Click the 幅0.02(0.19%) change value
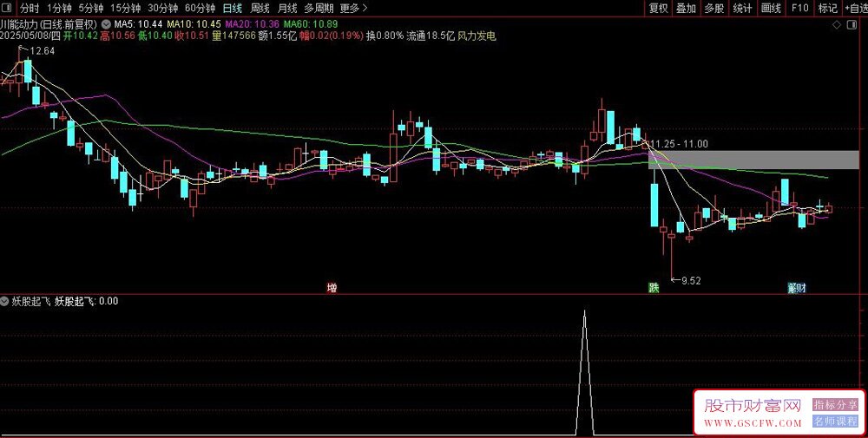 (332, 36)
